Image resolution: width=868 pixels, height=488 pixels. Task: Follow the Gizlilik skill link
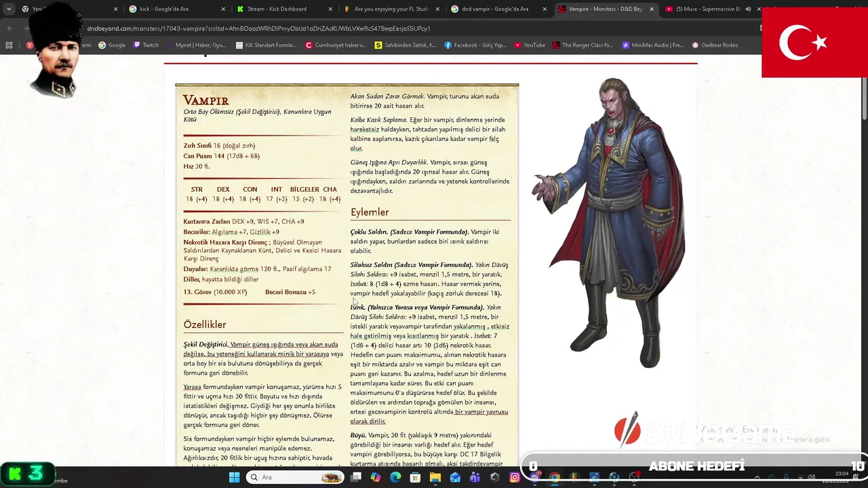point(260,232)
